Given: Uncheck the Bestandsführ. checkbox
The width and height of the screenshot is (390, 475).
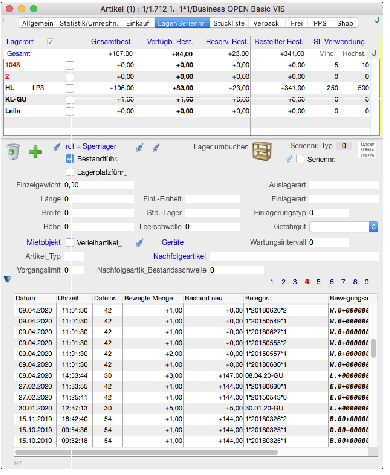Looking at the screenshot, I should click(x=70, y=159).
